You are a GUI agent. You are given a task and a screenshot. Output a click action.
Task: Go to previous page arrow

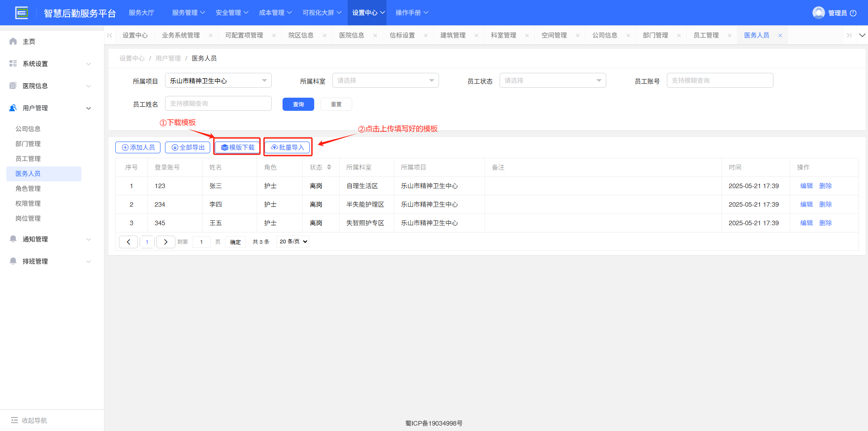128,242
